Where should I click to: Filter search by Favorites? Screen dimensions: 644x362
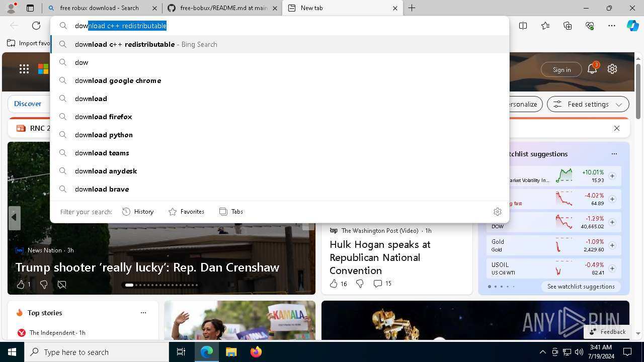186,212
